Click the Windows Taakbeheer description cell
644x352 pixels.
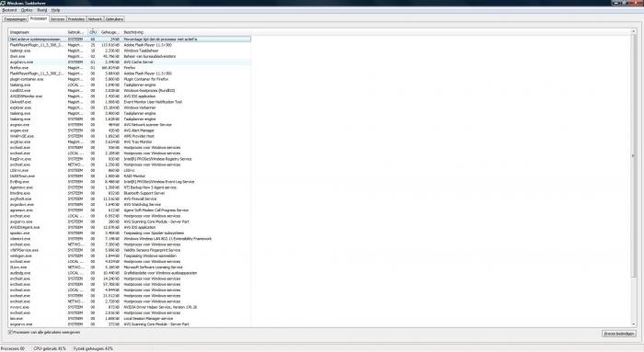coord(141,51)
